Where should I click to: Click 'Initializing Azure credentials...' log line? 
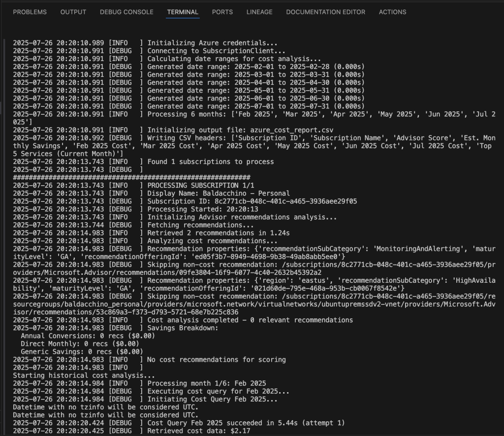pos(145,43)
